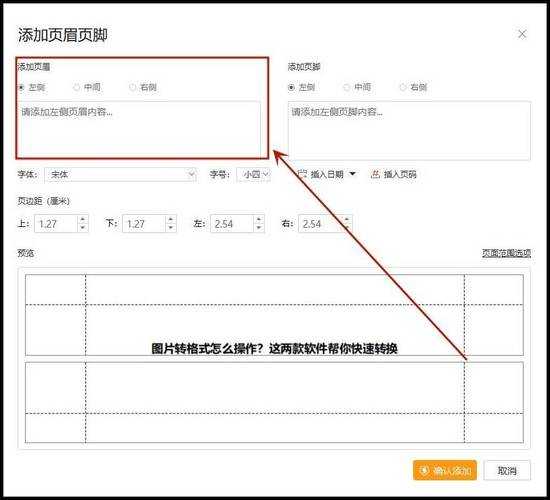Increase the top margin with up arrow
Viewport: 550px width, 500px height.
click(x=82, y=219)
